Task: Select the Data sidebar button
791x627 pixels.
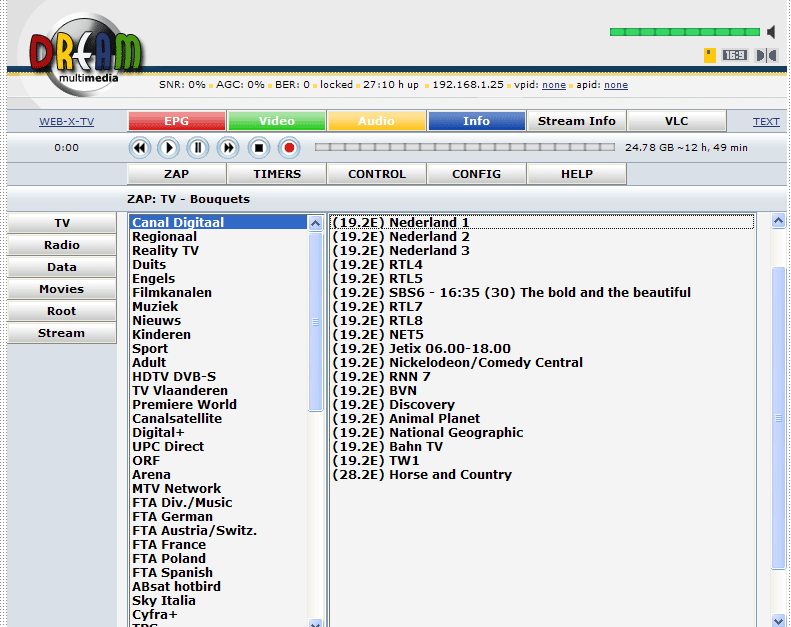Action: (62, 267)
